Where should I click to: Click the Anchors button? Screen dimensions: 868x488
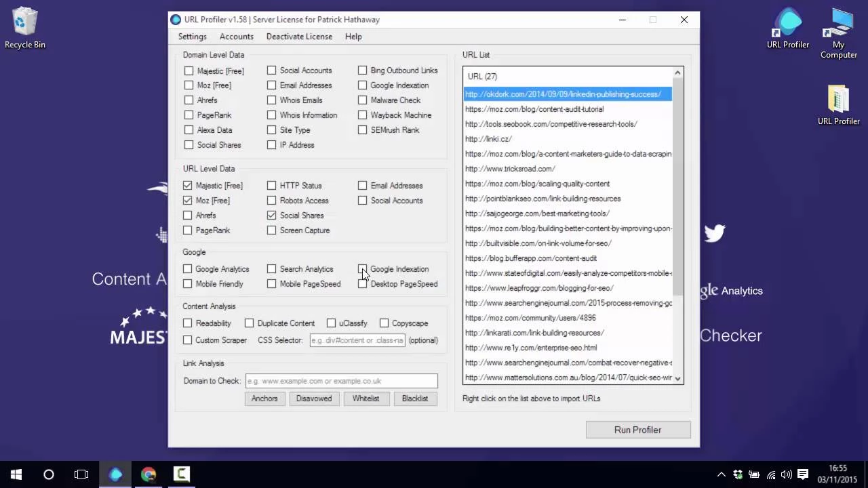click(x=264, y=399)
